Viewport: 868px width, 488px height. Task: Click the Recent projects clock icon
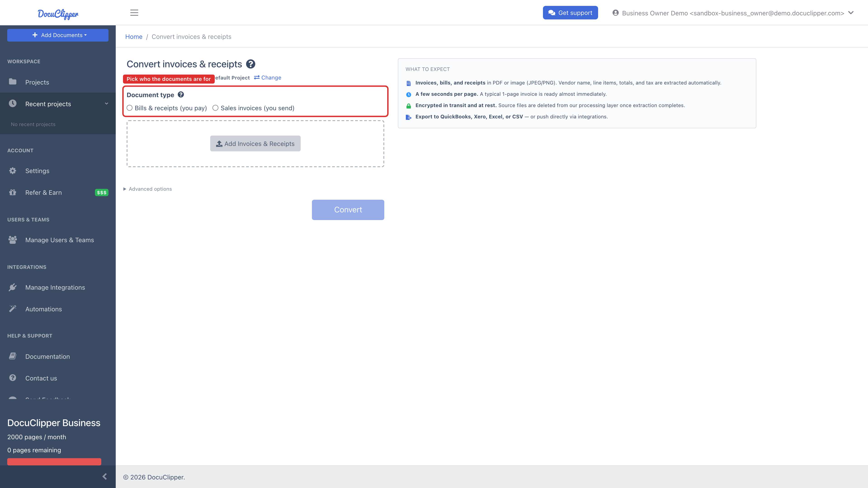tap(13, 104)
